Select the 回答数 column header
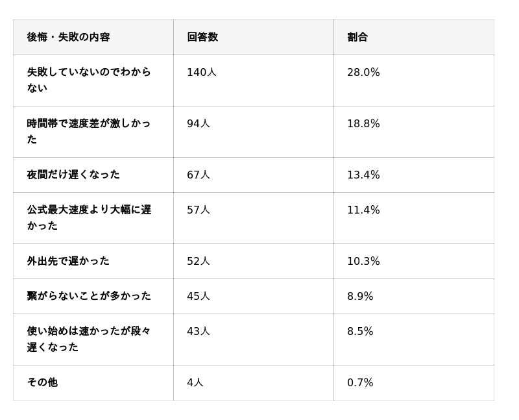This screenshot has width=519, height=420. (x=202, y=38)
